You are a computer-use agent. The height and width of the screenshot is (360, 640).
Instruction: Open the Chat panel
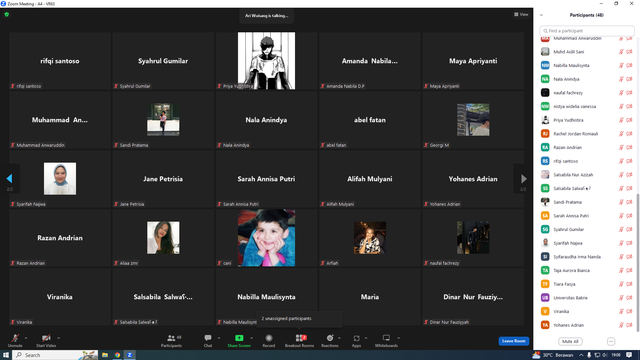coord(208,340)
